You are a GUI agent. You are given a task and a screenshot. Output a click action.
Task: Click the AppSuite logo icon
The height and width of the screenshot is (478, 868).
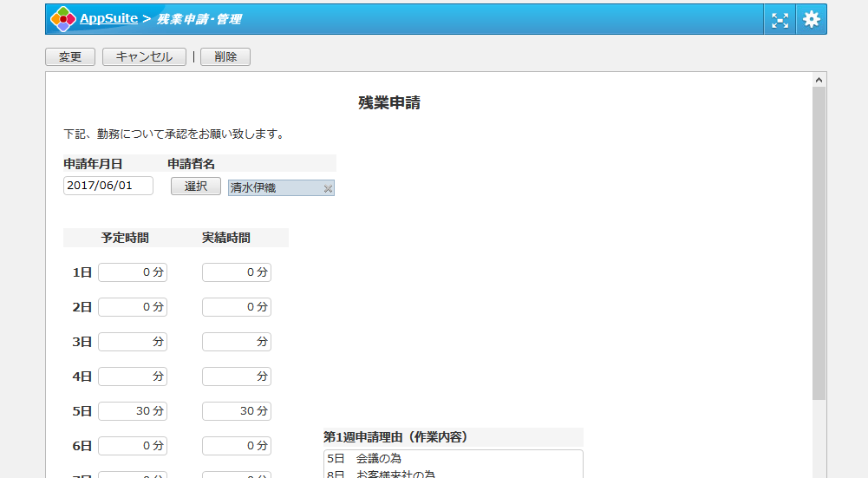(x=62, y=19)
